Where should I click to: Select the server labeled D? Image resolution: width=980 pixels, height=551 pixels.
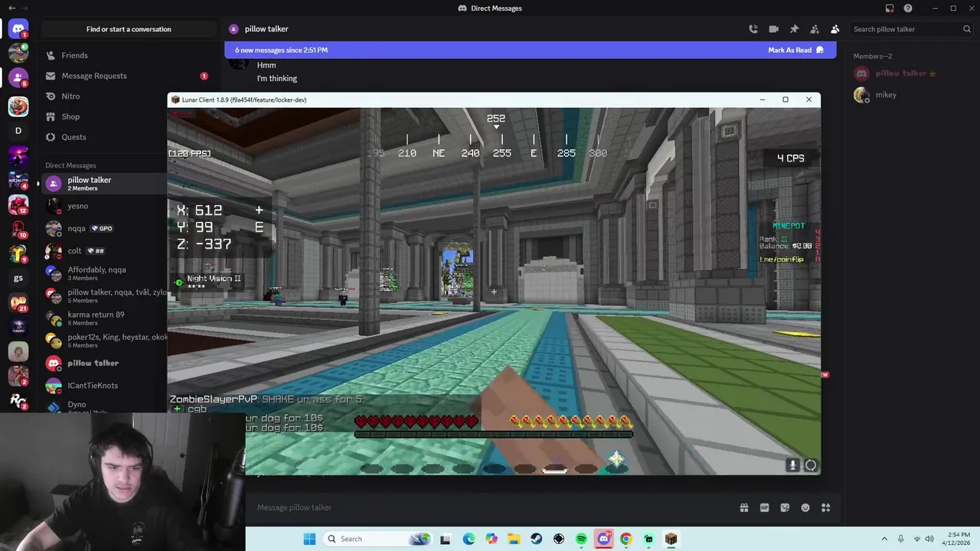18,130
